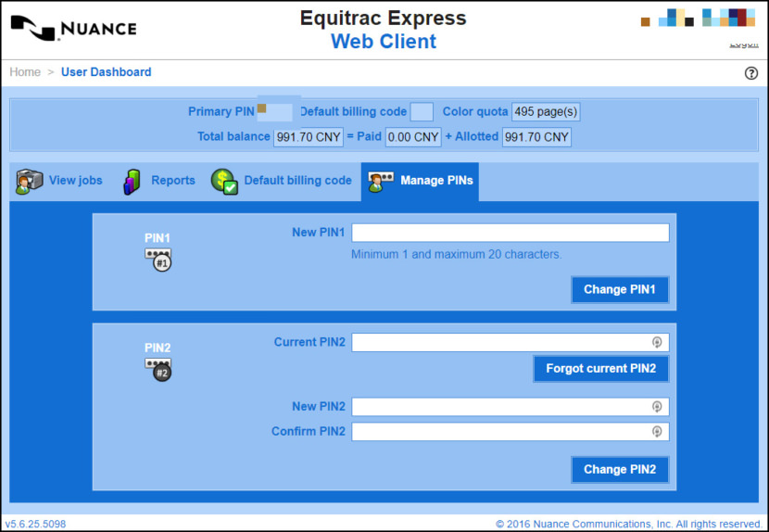Click the Change PIN1 button

click(x=620, y=289)
